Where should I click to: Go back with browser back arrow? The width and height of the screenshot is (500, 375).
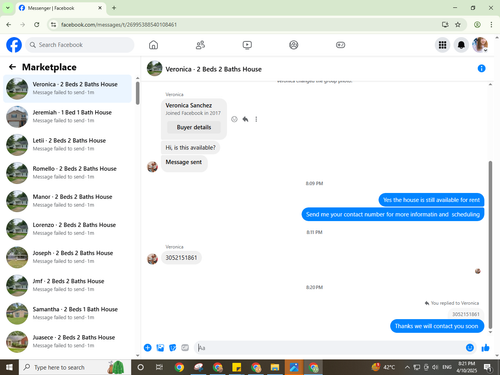pos(9,25)
